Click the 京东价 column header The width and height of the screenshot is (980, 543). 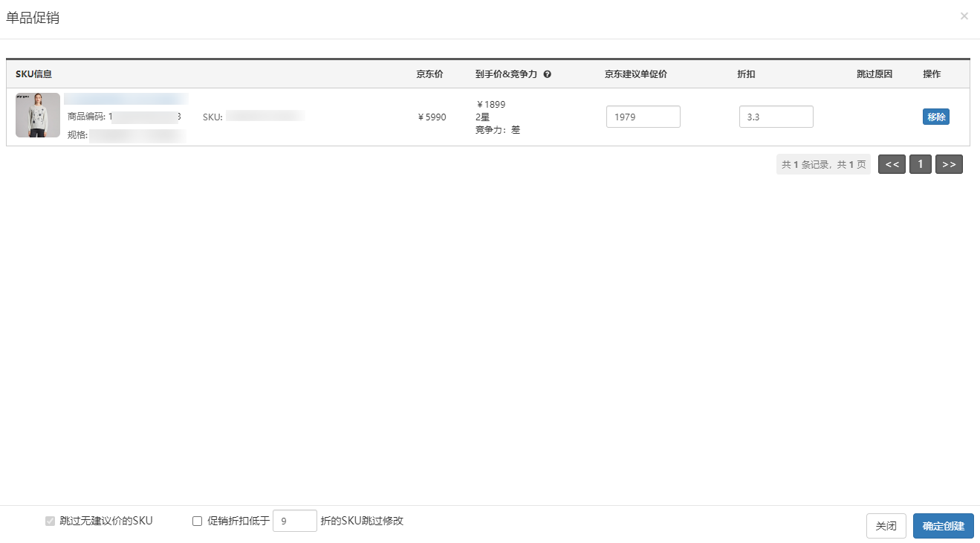(429, 74)
